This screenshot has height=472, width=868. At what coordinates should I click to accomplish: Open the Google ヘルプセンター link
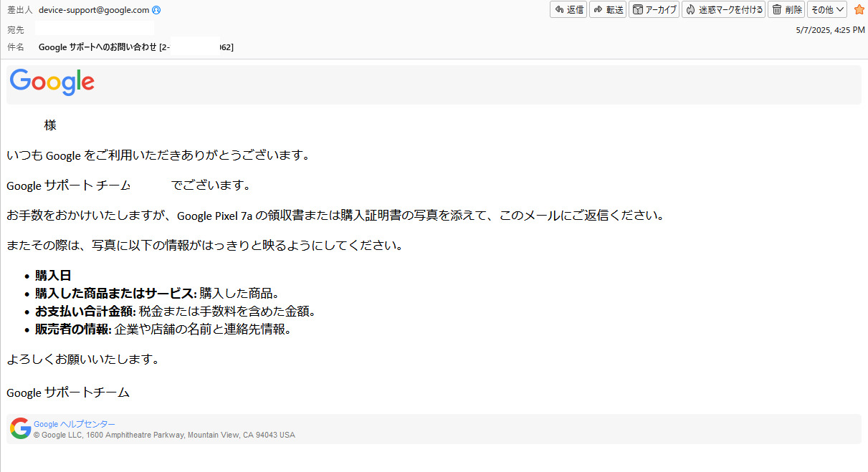pyautogui.click(x=75, y=424)
